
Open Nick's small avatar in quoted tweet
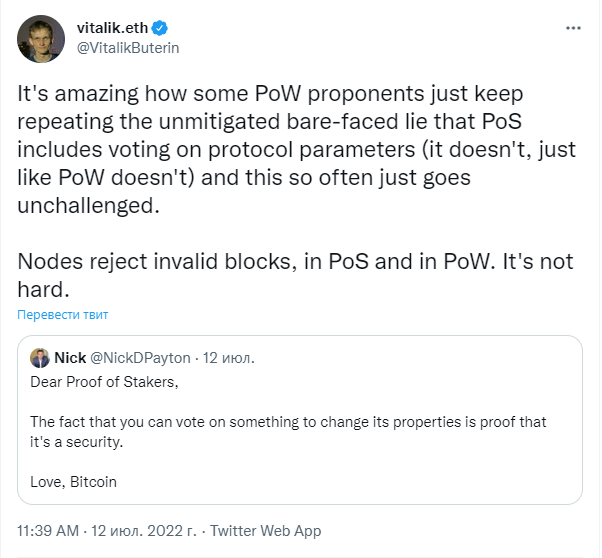[x=40, y=358]
